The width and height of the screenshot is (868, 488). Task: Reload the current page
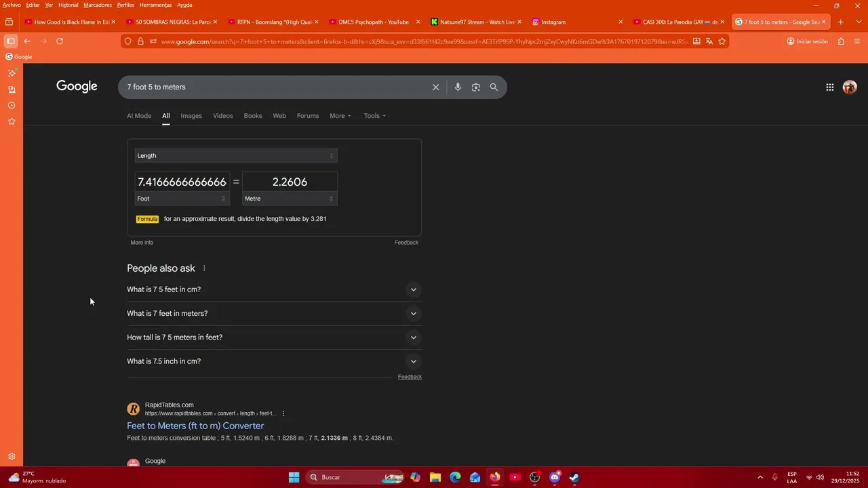point(60,41)
